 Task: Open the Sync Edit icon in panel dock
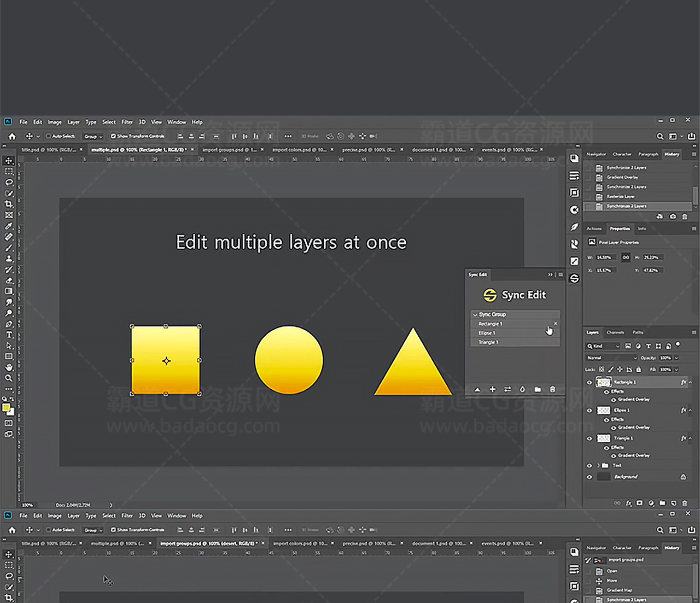[574, 278]
